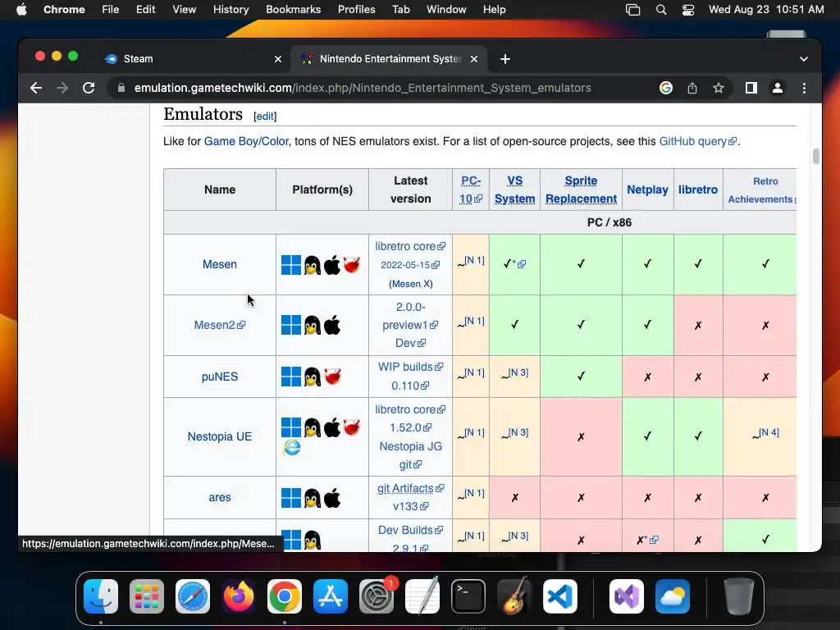Open Finder from the dock
840x630 pixels.
coord(101,596)
